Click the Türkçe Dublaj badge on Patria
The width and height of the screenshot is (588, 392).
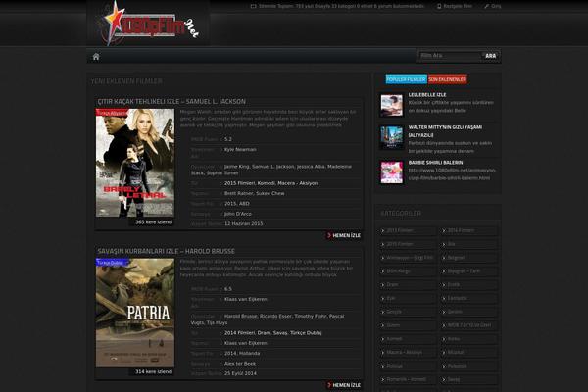point(112,263)
